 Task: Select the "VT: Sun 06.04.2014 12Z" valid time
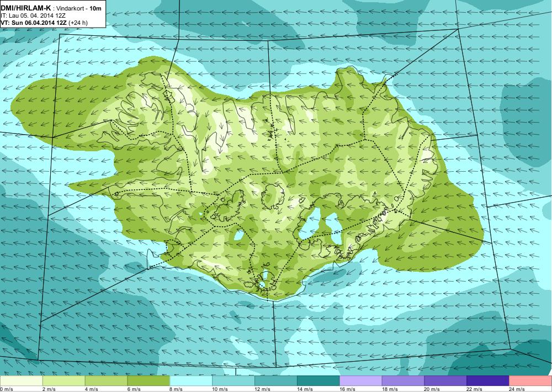(34, 23)
